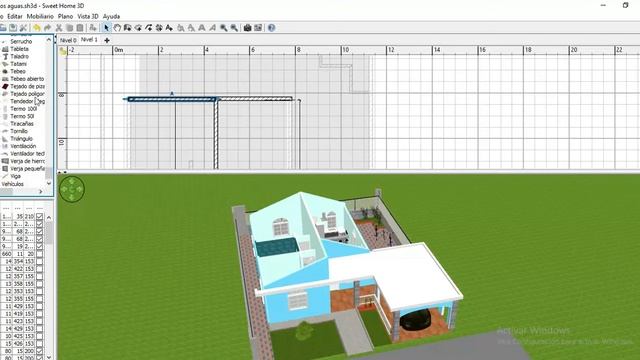This screenshot has width=640, height=360.
Task: Click the Create photo camera icon
Action: pos(247,28)
